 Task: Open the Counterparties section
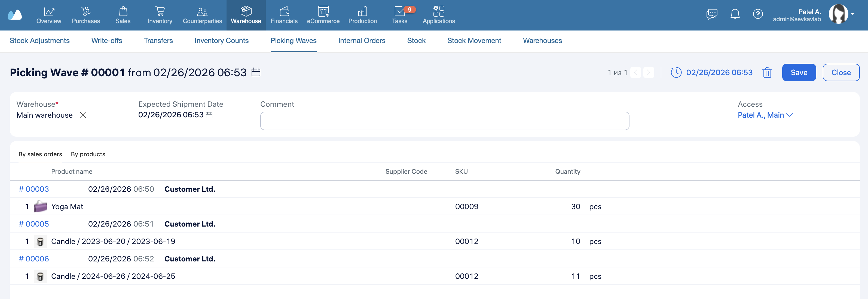click(203, 15)
